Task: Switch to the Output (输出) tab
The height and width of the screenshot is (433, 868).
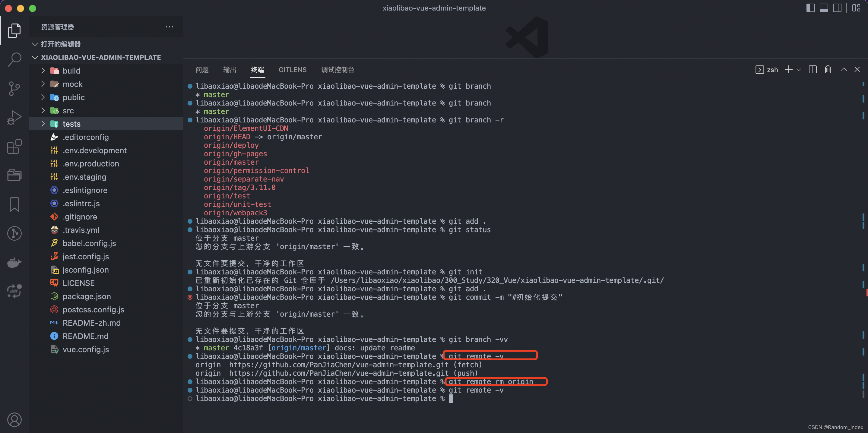Action: click(x=230, y=70)
